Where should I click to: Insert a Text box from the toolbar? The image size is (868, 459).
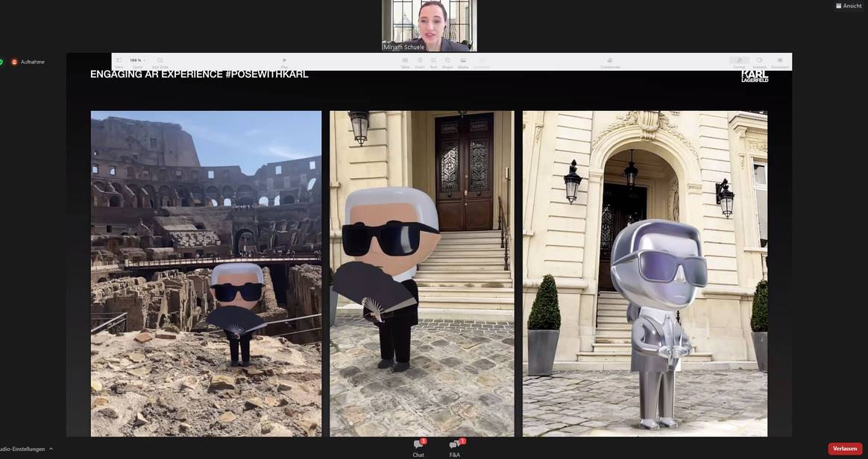433,63
